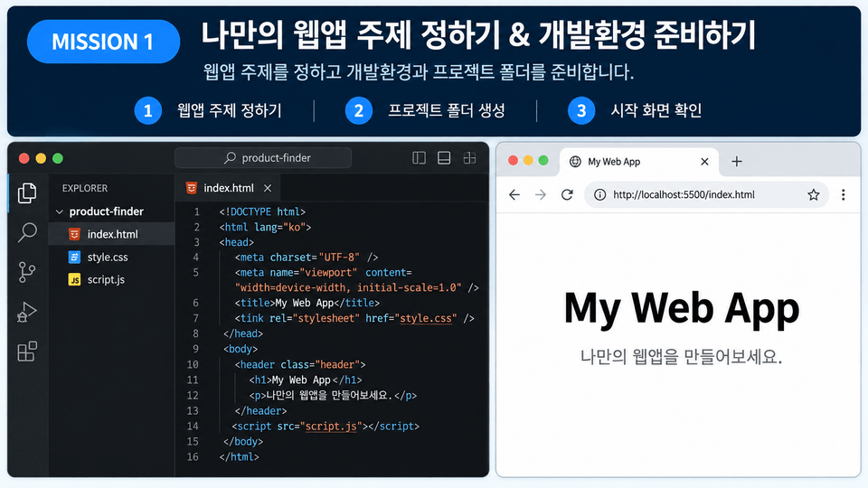The image size is (868, 488).
Task: Click the 나만의 웹앱을 만들어보세요 paragraph
Action: point(681,357)
